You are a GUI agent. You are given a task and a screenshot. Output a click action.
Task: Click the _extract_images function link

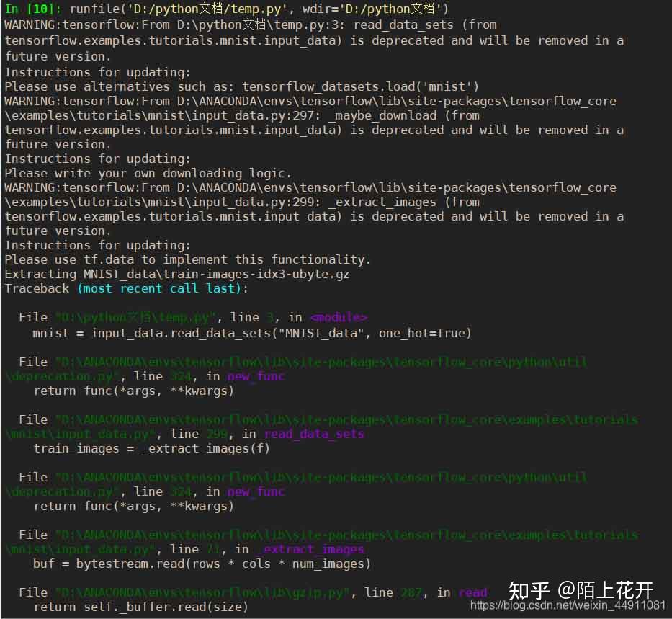312,548
